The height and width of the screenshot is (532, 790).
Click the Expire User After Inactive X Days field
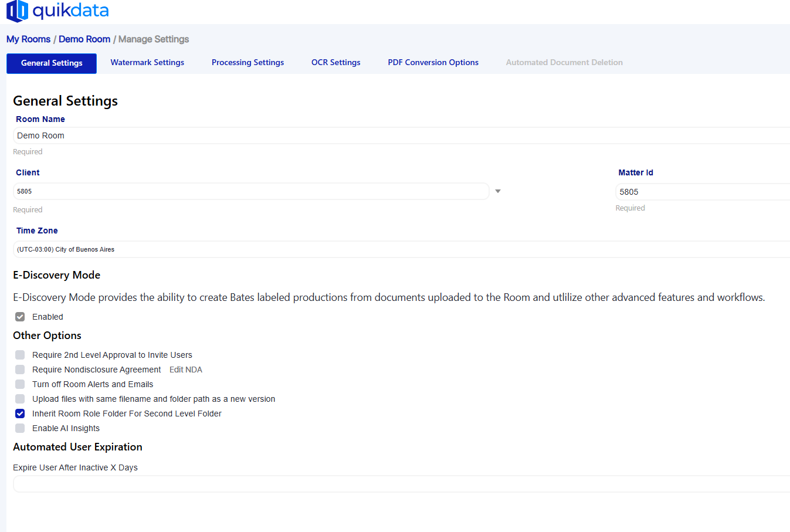(235, 483)
